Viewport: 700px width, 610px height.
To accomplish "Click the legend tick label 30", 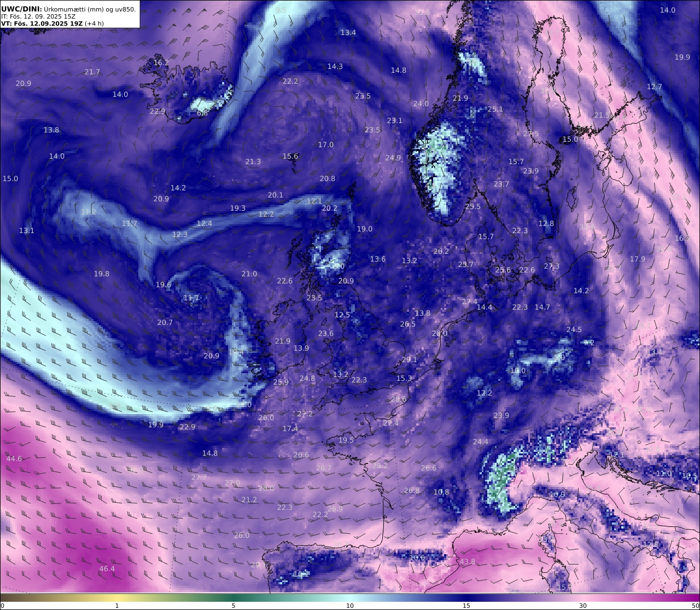I will [x=583, y=606].
